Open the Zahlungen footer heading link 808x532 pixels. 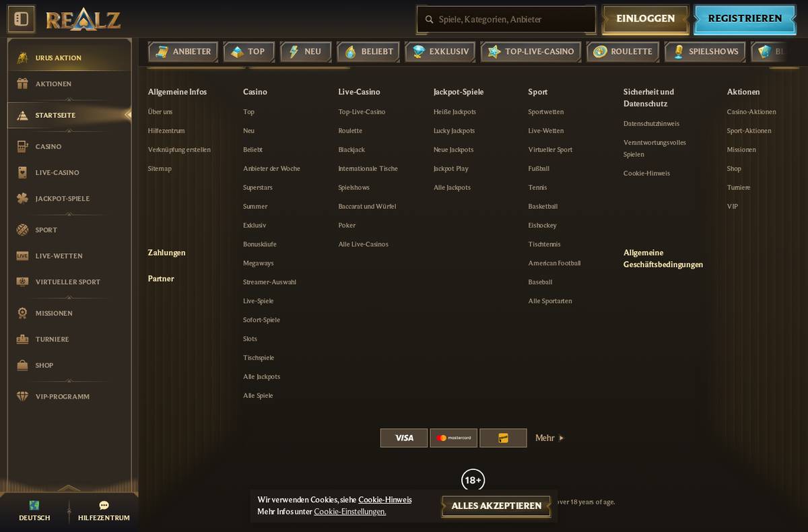tap(166, 253)
